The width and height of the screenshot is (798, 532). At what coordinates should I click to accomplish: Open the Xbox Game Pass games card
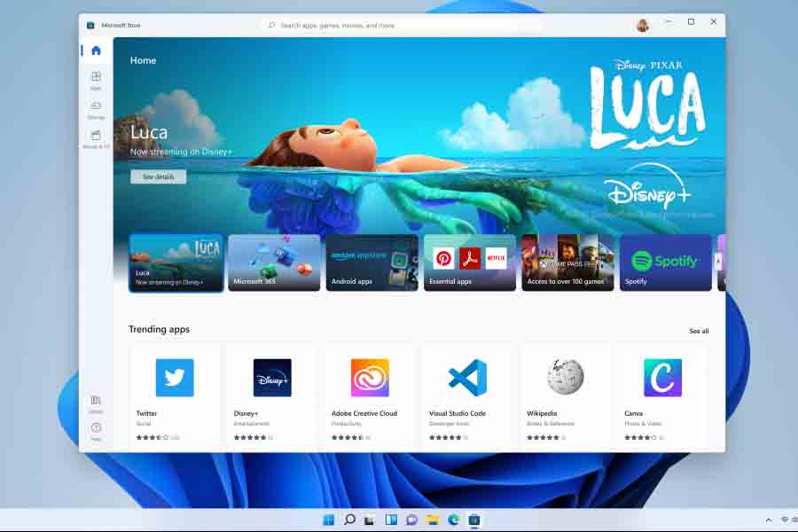567,262
